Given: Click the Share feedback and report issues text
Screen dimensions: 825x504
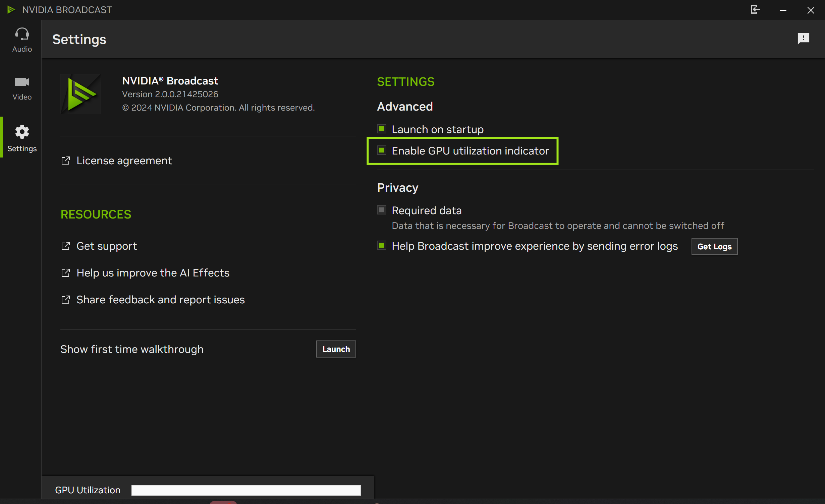Looking at the screenshot, I should pyautogui.click(x=160, y=300).
